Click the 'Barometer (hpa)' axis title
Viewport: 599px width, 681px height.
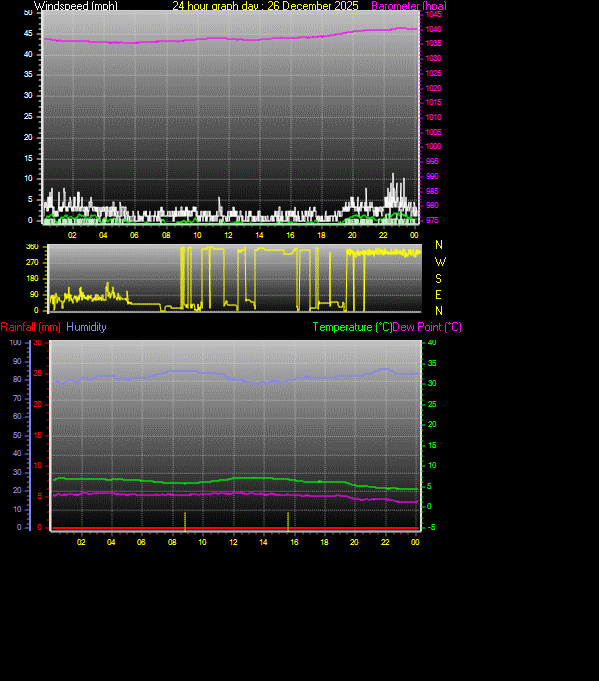(x=409, y=6)
